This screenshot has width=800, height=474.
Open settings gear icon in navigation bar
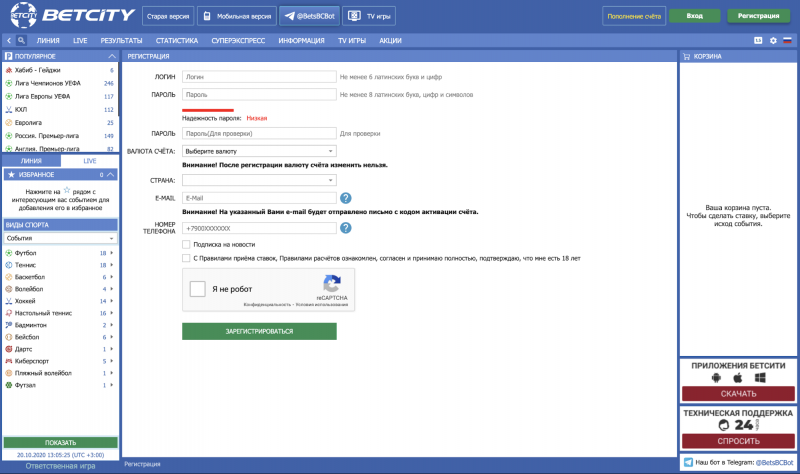pyautogui.click(x=773, y=40)
